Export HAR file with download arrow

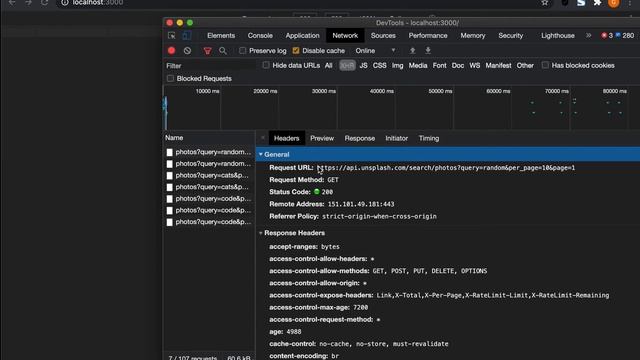pos(428,51)
